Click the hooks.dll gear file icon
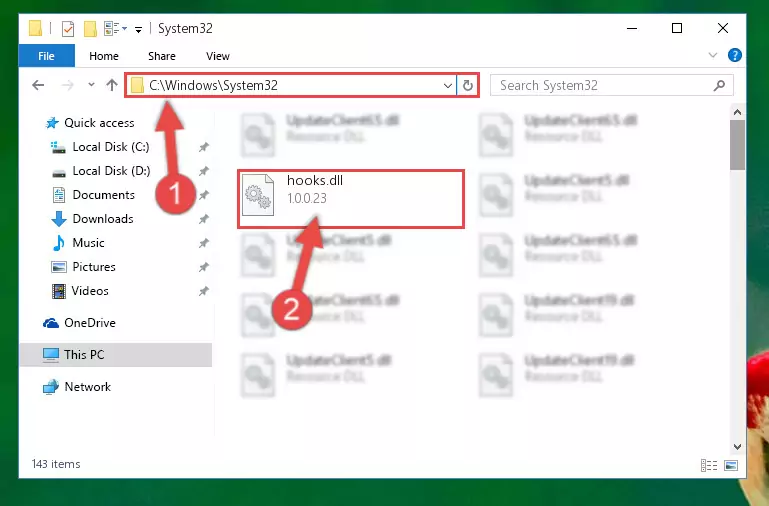769x506 pixels. 258,195
